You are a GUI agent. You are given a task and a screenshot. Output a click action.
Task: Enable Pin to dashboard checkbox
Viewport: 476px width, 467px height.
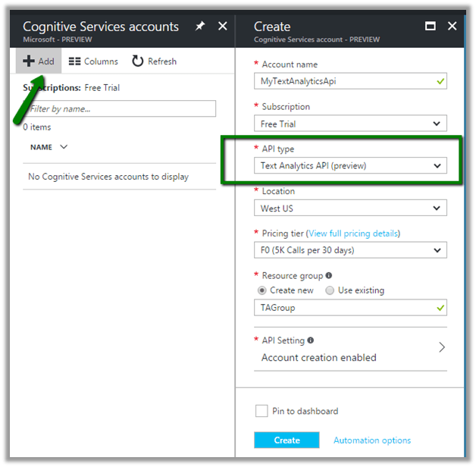(261, 411)
